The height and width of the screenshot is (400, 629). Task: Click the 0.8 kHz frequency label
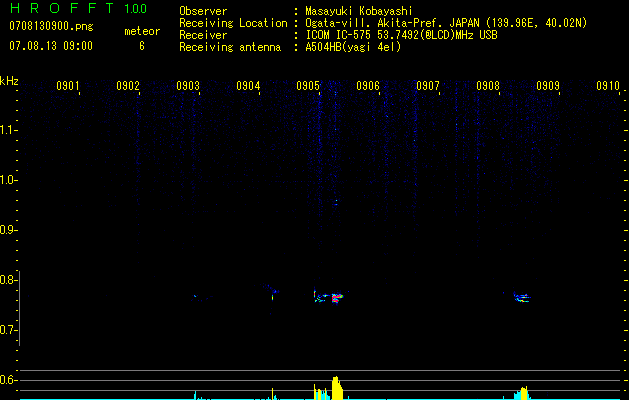click(x=8, y=280)
